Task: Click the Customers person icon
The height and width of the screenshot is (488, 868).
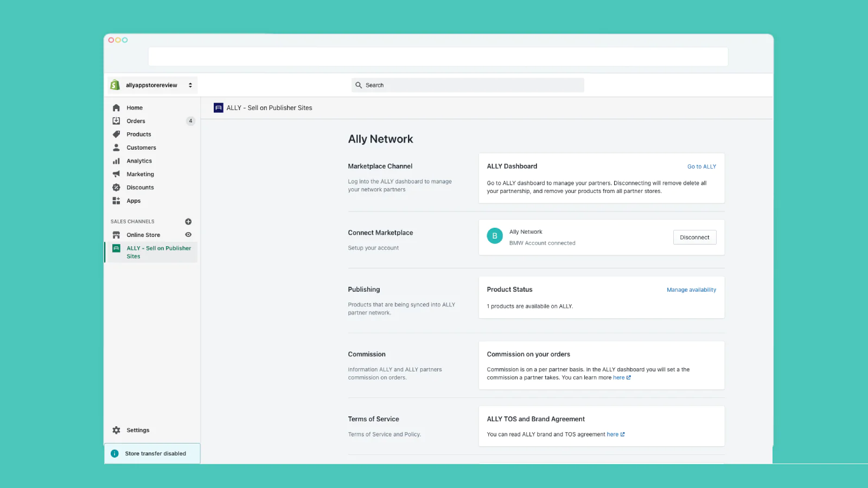Action: [x=116, y=147]
